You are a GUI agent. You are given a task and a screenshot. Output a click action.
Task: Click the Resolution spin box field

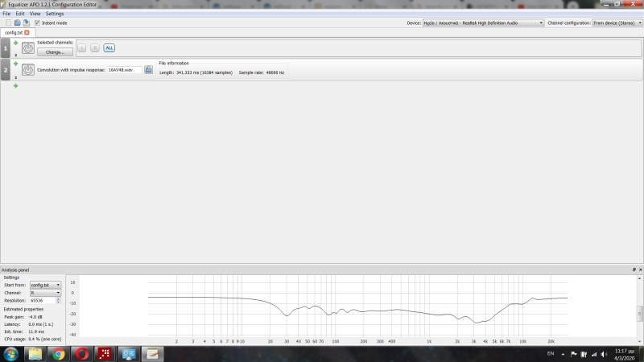coord(44,300)
